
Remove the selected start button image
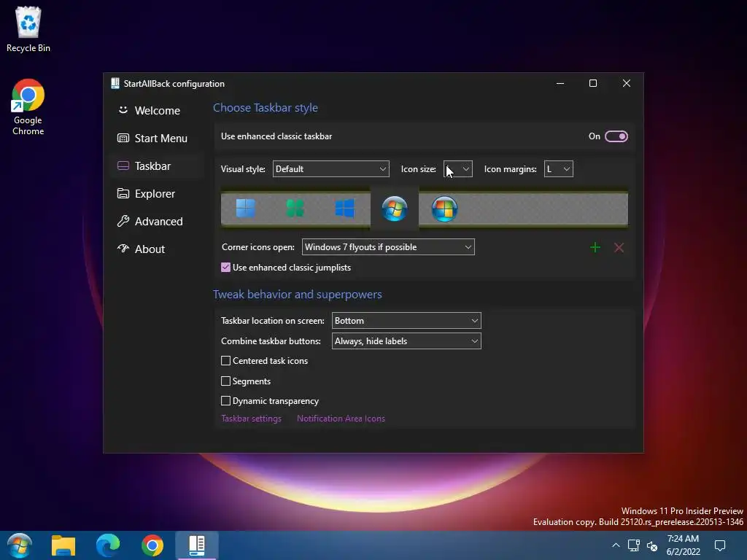click(619, 247)
